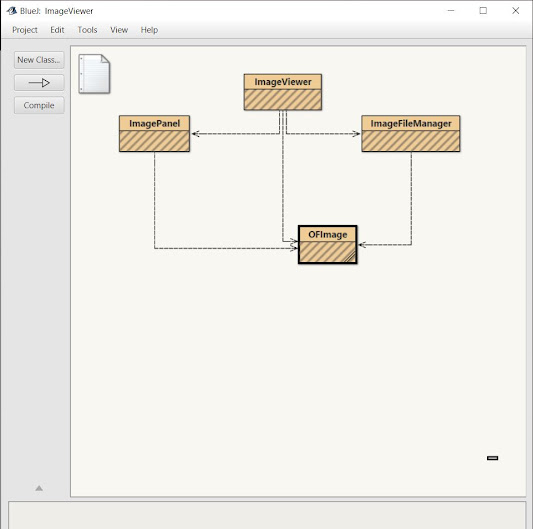533x529 pixels.
Task: Select the ImagePanel class box
Action: click(154, 134)
